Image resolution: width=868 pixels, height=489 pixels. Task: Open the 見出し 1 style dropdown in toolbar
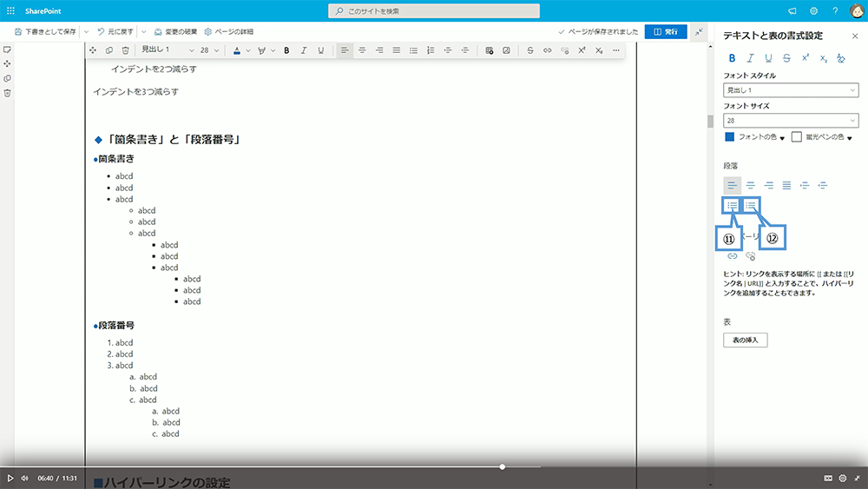click(x=168, y=50)
